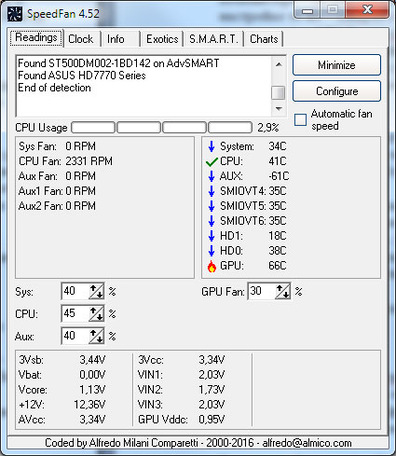
Task: Click the down arrow icon next to HD1
Action: [x=211, y=236]
